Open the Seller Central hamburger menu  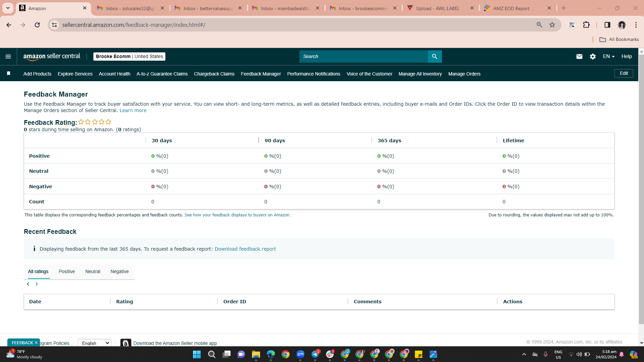8,56
